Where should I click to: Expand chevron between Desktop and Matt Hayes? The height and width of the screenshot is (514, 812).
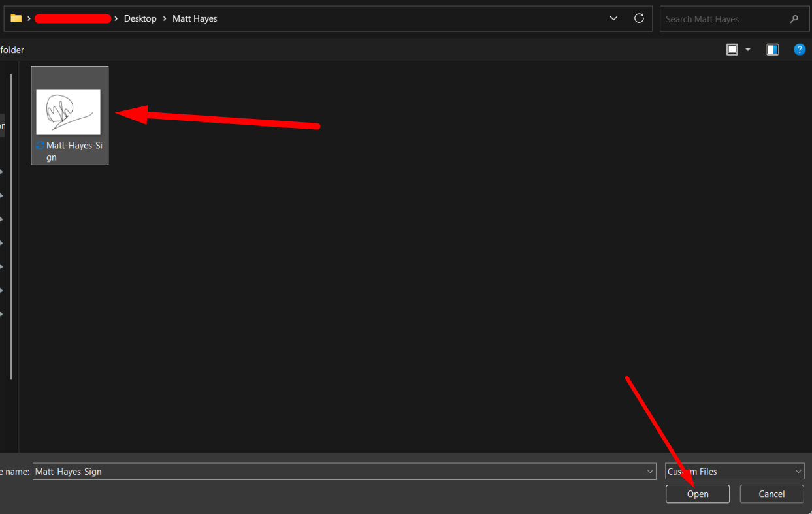165,19
